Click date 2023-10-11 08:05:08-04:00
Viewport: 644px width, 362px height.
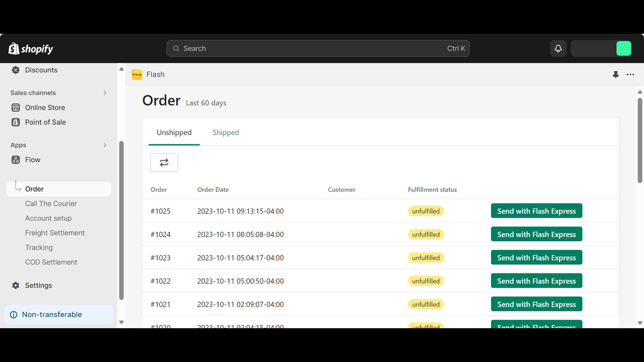[240, 234]
